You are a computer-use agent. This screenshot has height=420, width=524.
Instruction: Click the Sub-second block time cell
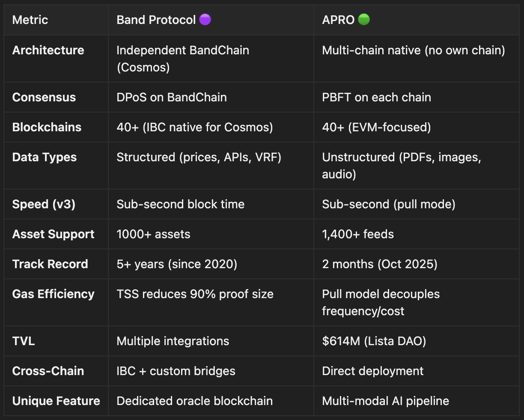pyautogui.click(x=180, y=204)
